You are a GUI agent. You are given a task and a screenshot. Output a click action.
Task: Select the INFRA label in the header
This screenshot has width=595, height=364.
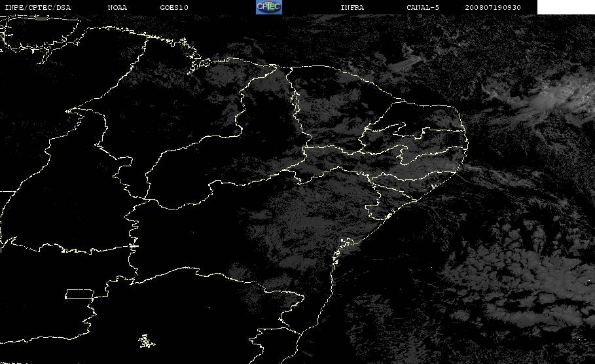click(352, 8)
